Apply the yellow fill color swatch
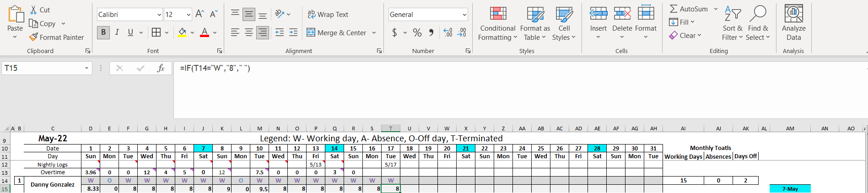This screenshot has width=868, height=193. point(182,32)
